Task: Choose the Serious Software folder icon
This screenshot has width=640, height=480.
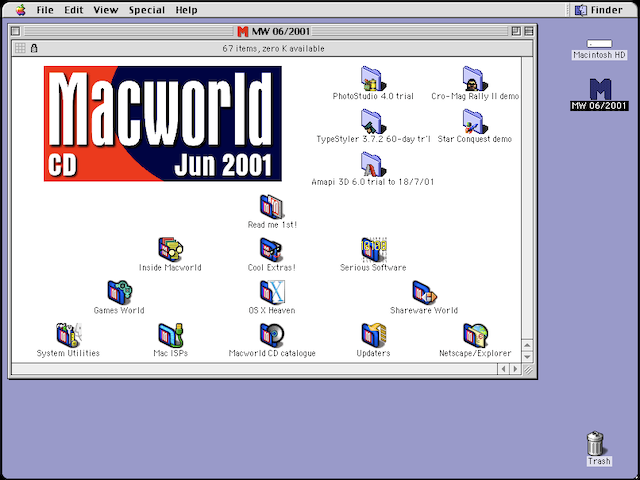Action: [x=373, y=250]
